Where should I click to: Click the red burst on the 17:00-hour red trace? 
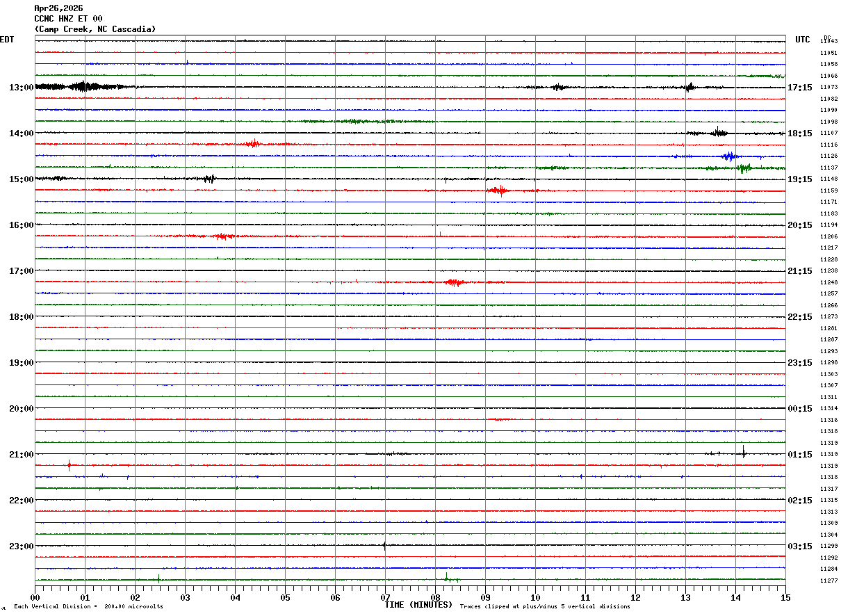(455, 282)
